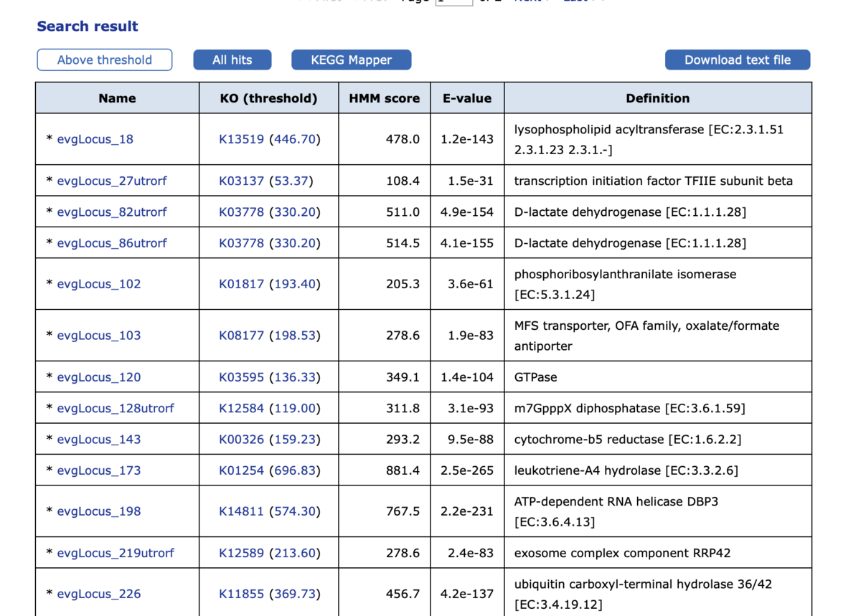The height and width of the screenshot is (616, 861).
Task: Click transcription initiation factor TFIIE definition
Action: (654, 181)
